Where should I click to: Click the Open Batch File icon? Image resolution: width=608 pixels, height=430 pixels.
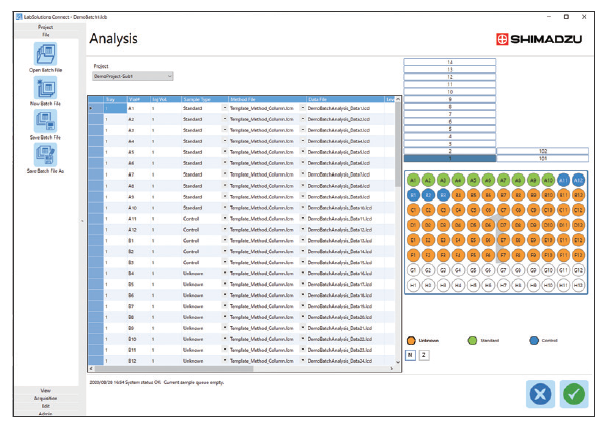click(45, 54)
